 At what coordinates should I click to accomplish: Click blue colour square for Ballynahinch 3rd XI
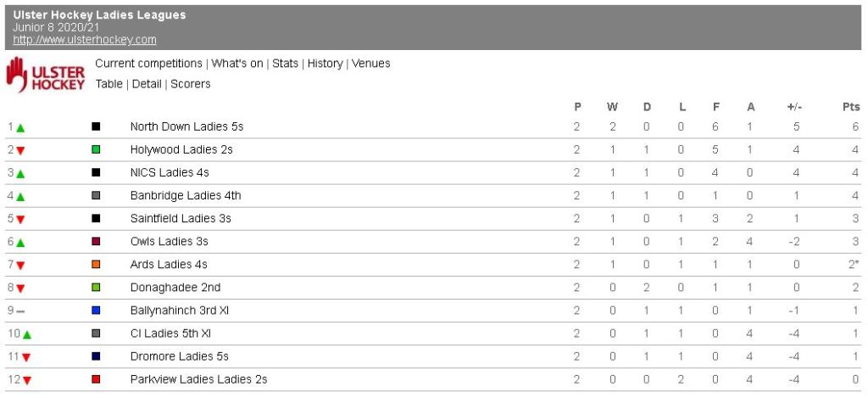96,310
